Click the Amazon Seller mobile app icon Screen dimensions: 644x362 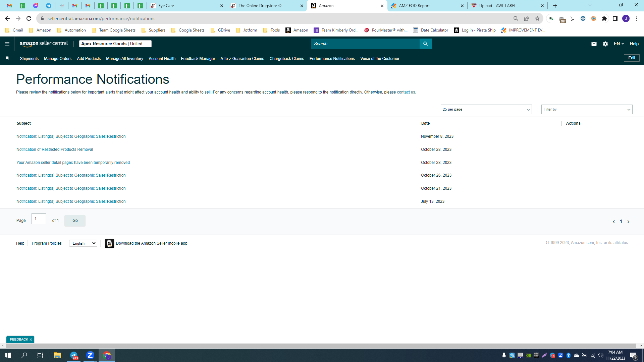(x=109, y=243)
